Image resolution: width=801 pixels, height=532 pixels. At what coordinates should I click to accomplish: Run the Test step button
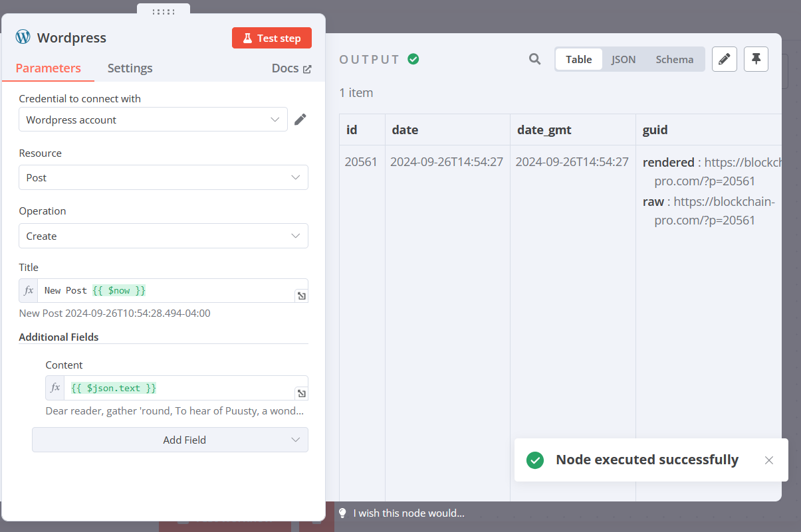click(x=272, y=38)
